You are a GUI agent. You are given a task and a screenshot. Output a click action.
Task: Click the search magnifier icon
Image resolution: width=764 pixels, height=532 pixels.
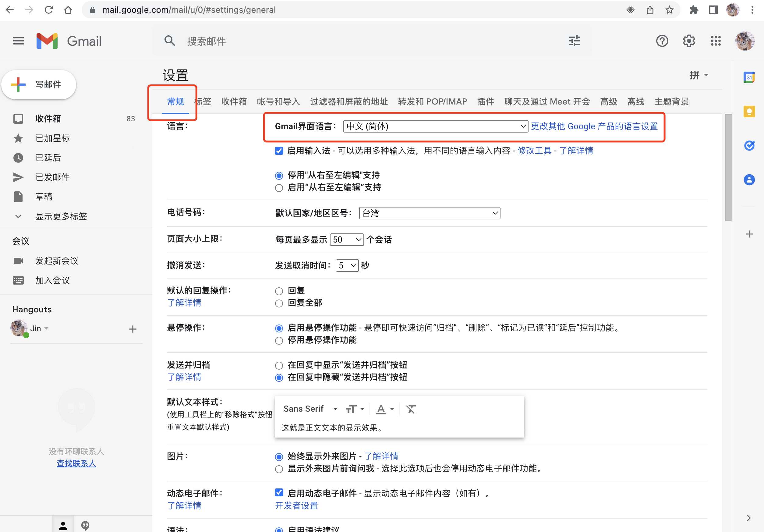170,41
